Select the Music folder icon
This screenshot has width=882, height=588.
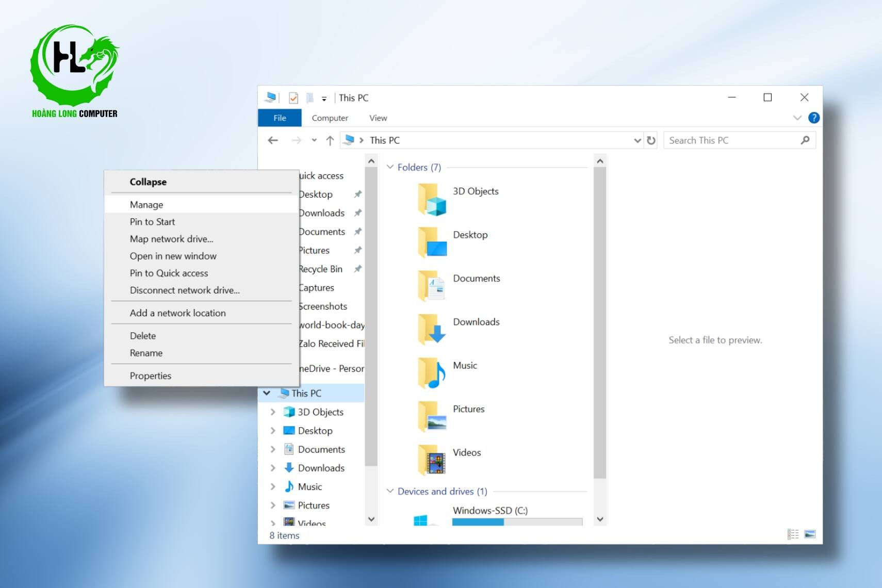(x=432, y=373)
